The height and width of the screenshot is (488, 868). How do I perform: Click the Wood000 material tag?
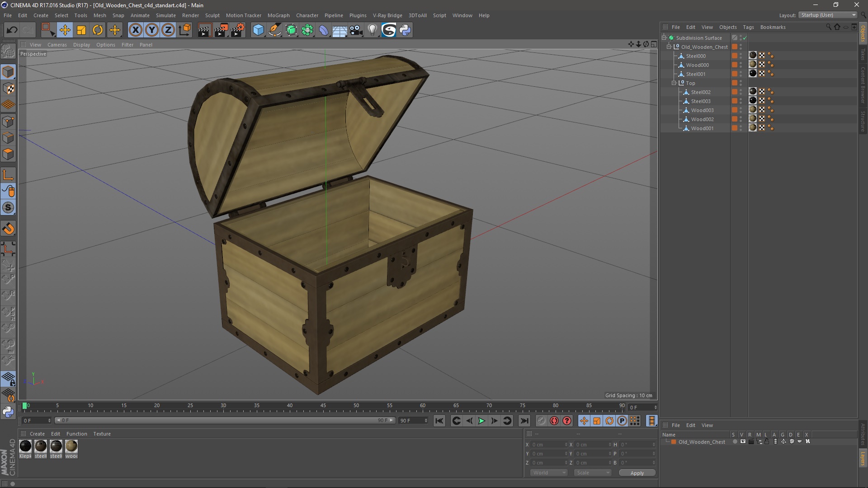pyautogui.click(x=753, y=65)
